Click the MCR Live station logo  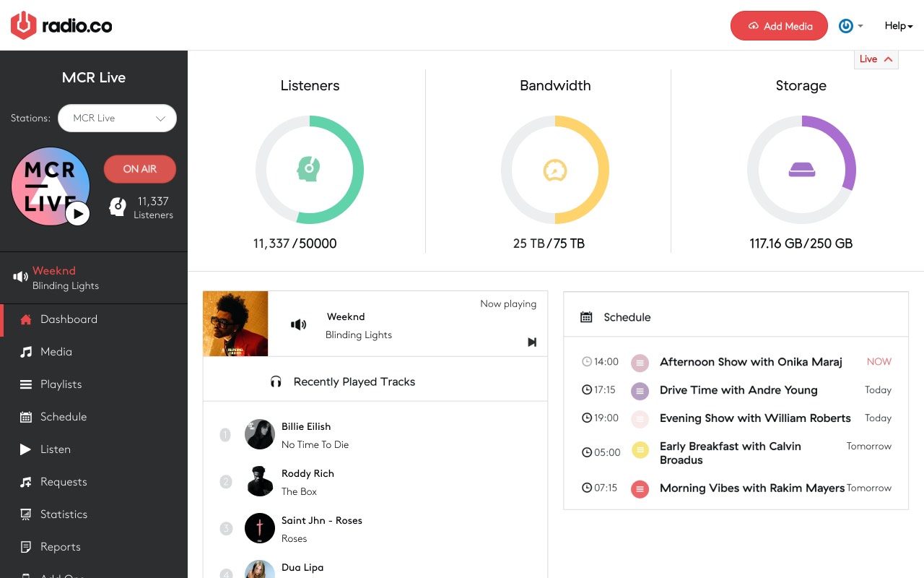tap(51, 186)
